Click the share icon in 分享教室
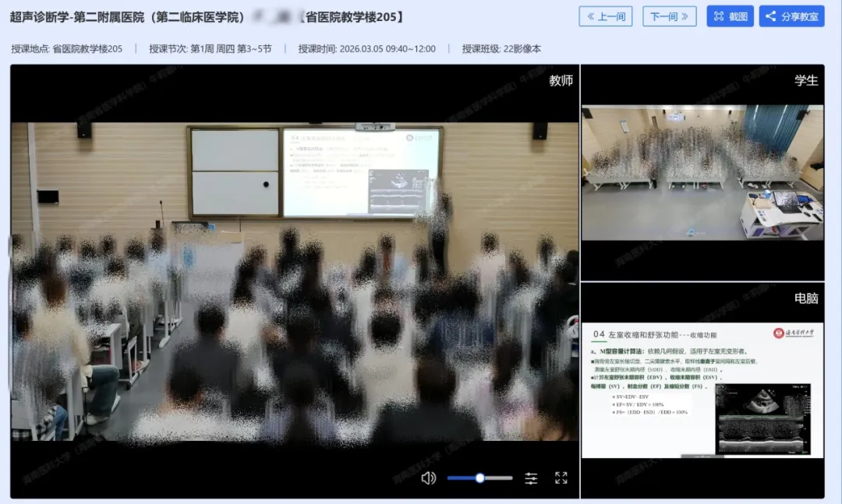Screen dimensions: 842x504 coord(770,16)
